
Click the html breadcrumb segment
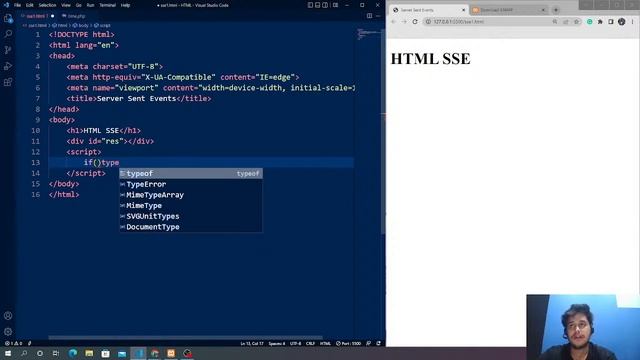(x=60, y=25)
